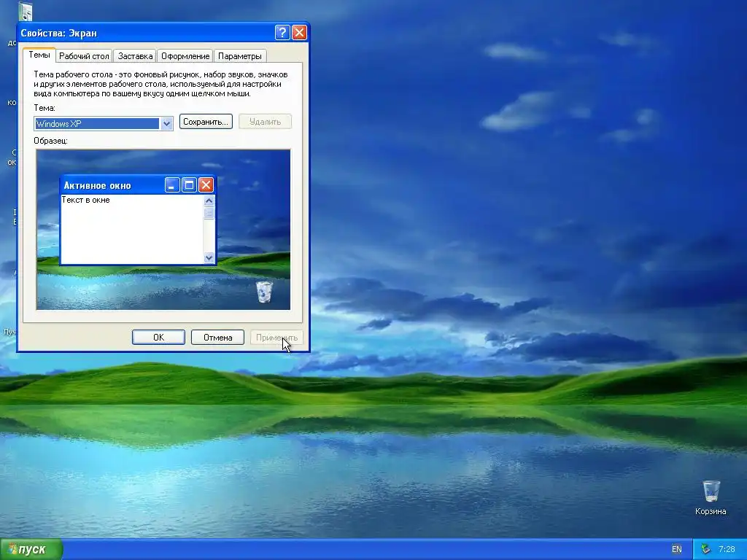Click the Текст в окне sample text
This screenshot has width=747, height=560.
(86, 200)
